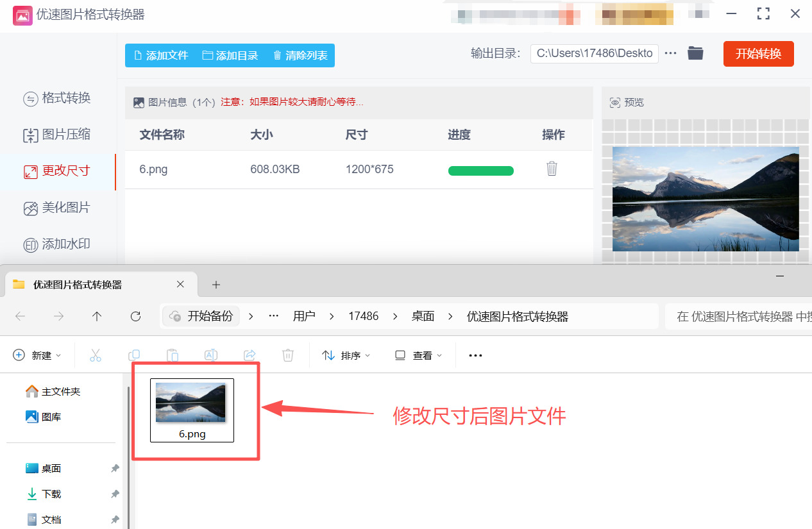This screenshot has height=529, width=812.
Task: Open the 查看 view dropdown
Action: 418,355
